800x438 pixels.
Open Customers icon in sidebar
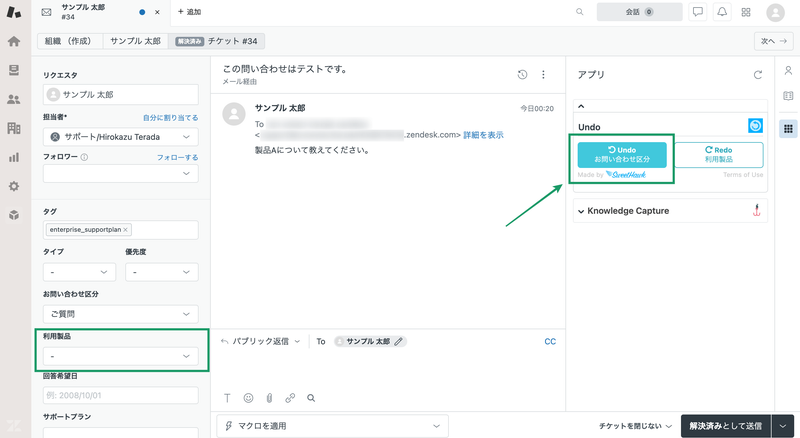point(14,100)
